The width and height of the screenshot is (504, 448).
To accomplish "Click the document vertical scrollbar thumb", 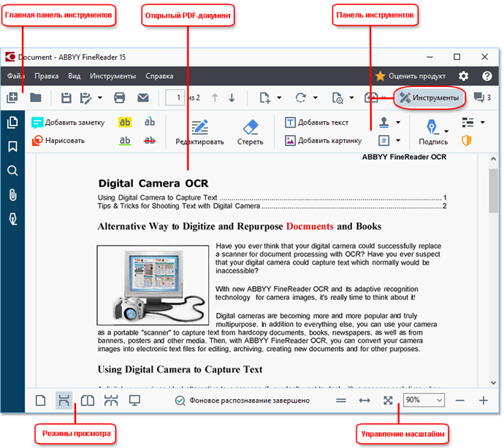I will [493, 190].
